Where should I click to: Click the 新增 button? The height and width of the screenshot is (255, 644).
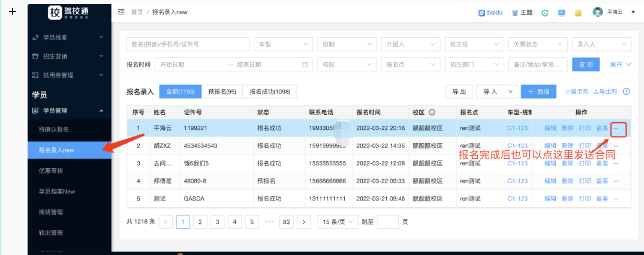(x=538, y=92)
